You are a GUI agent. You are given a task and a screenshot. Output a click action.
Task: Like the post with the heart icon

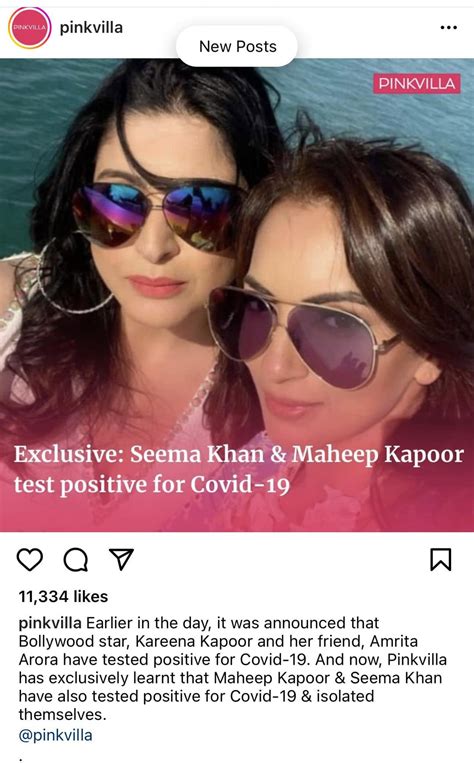tap(30, 560)
